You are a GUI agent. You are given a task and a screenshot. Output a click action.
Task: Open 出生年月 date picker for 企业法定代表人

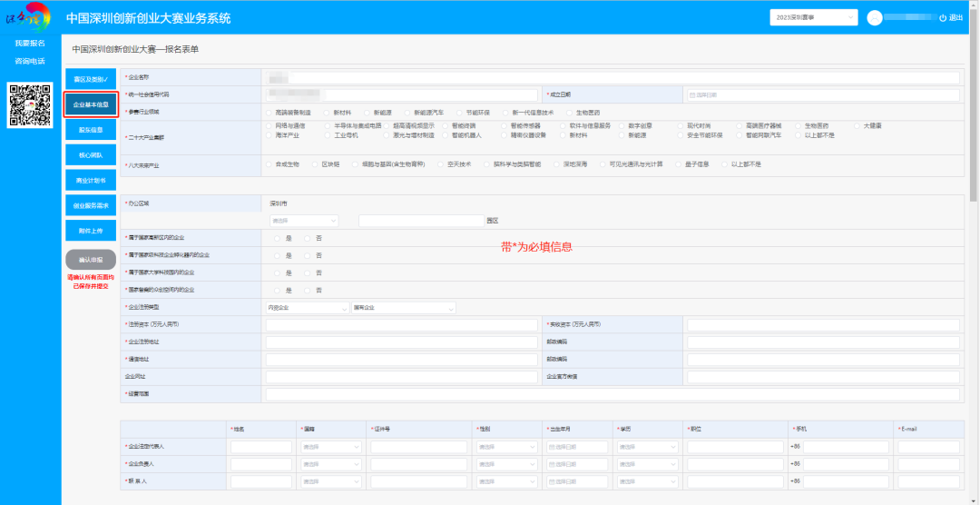[x=577, y=448]
